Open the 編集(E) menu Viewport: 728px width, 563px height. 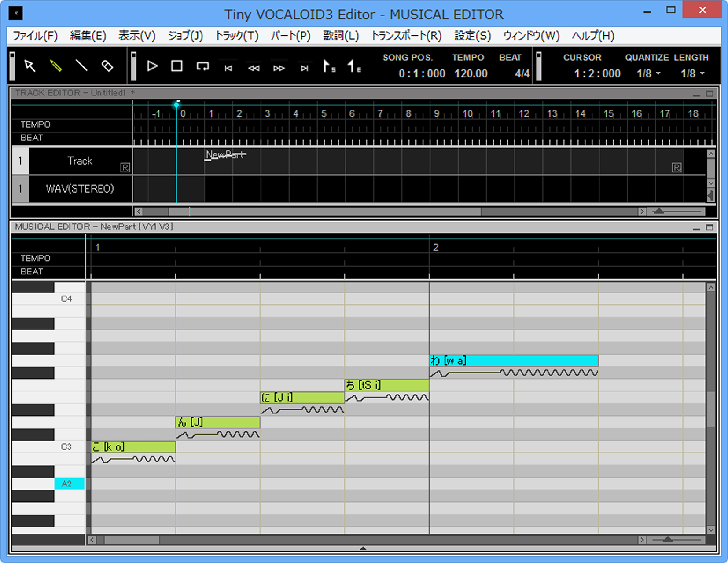point(88,36)
